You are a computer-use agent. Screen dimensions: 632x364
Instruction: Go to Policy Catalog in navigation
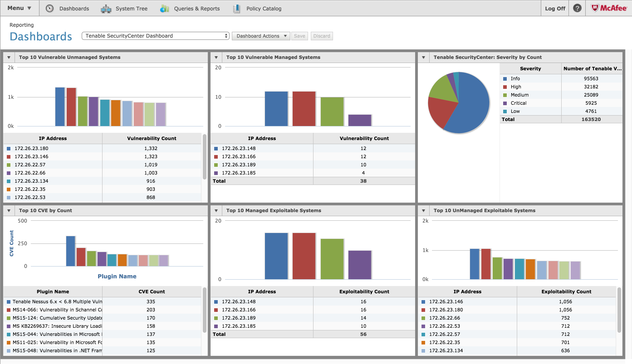[264, 9]
